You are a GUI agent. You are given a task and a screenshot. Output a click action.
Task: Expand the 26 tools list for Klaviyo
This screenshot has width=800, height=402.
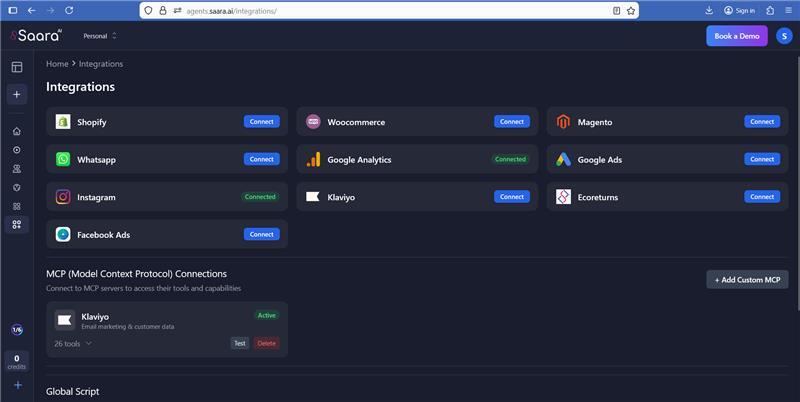pos(73,343)
